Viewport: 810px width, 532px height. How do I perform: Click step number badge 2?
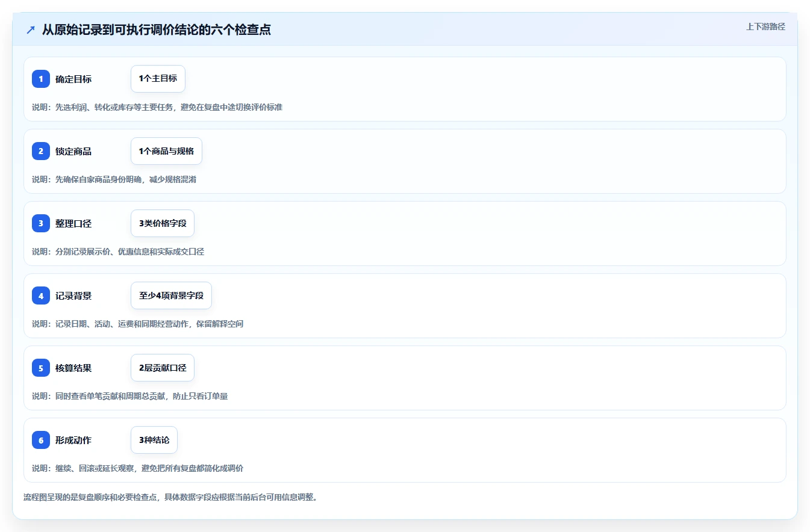41,151
